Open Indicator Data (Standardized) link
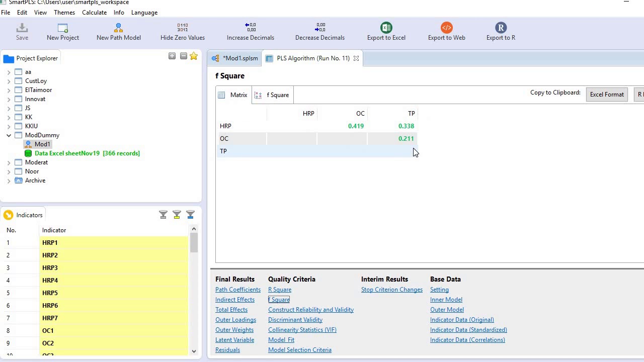Screen dimensions: 644x362 coord(468,330)
